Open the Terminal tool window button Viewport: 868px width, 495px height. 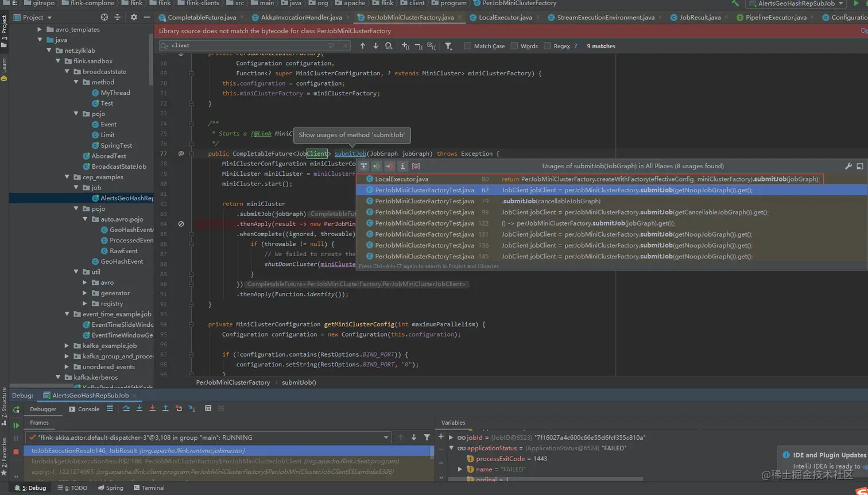149,488
